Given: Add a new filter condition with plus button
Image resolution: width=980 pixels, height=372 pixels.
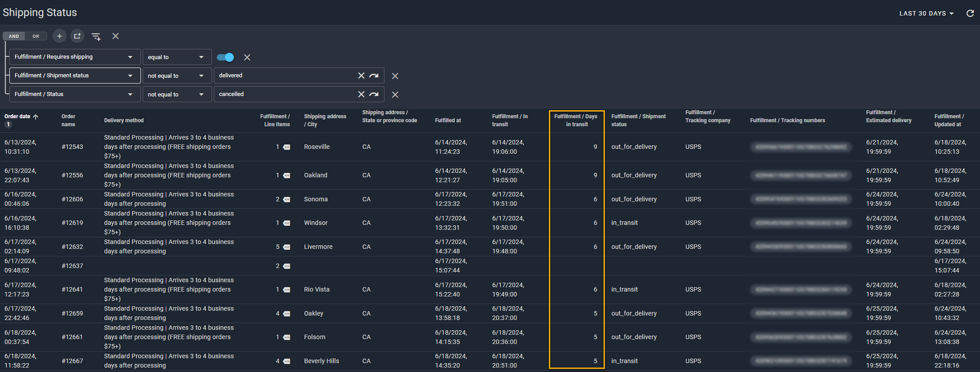Looking at the screenshot, I should 59,36.
